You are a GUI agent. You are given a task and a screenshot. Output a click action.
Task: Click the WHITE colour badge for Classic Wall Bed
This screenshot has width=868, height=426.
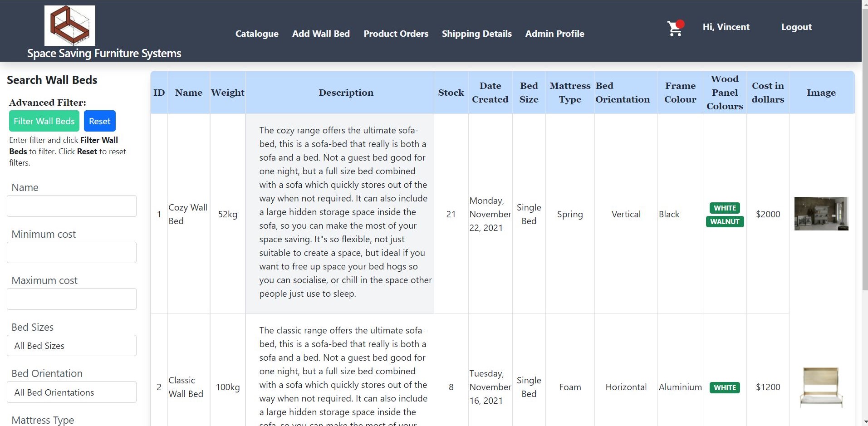pyautogui.click(x=725, y=388)
